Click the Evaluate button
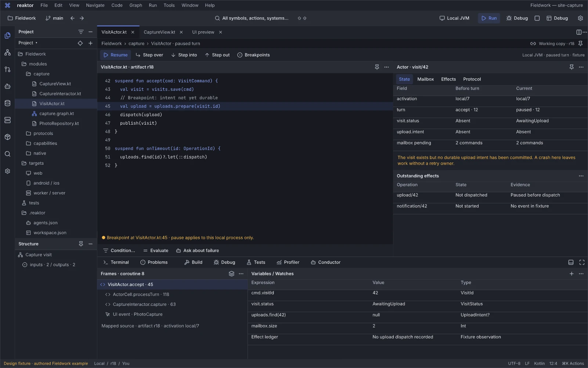Screen dimensions: 588x368 point(156,250)
